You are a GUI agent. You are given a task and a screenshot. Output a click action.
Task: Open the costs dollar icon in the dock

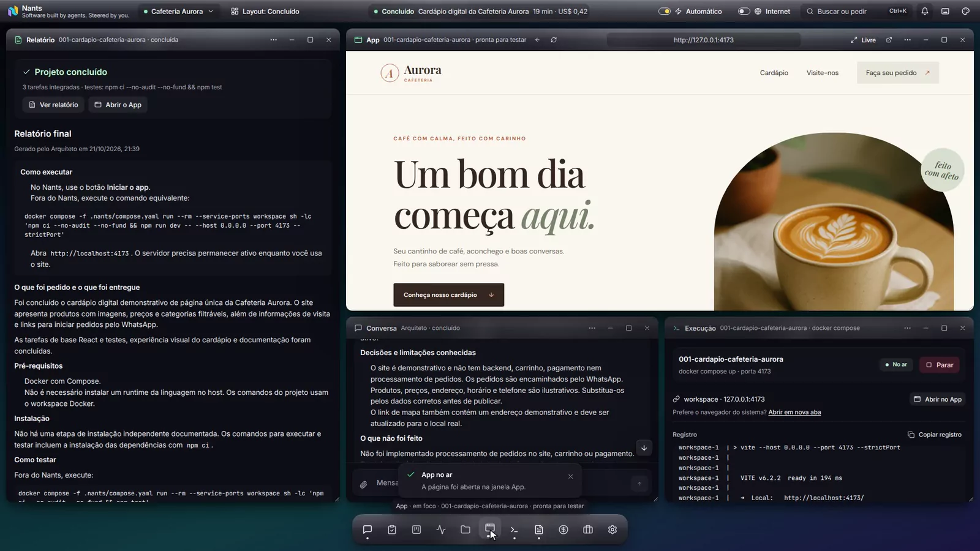point(563,530)
